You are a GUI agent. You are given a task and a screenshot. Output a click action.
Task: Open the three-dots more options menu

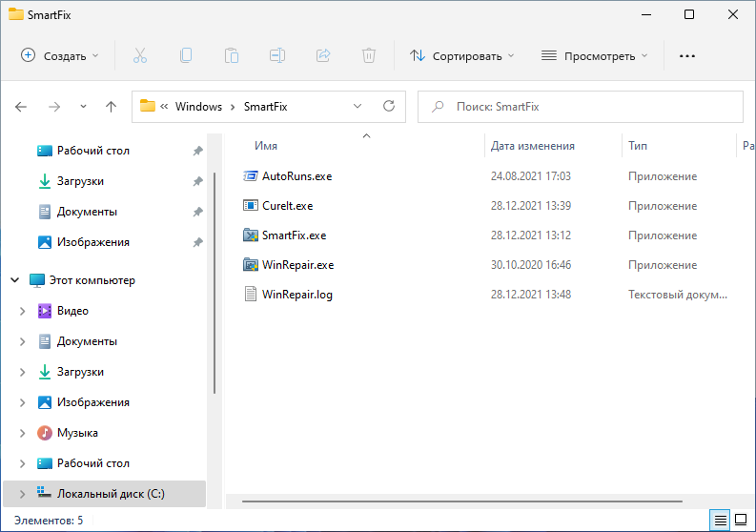click(x=687, y=56)
